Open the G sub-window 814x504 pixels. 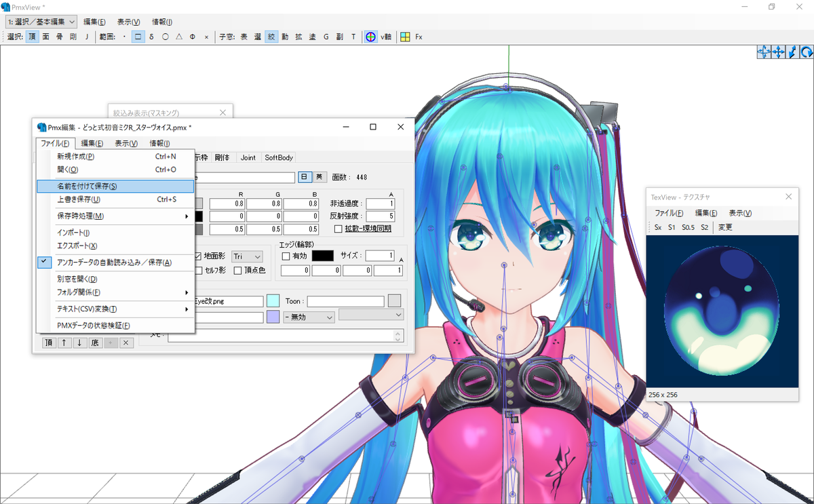tap(326, 37)
